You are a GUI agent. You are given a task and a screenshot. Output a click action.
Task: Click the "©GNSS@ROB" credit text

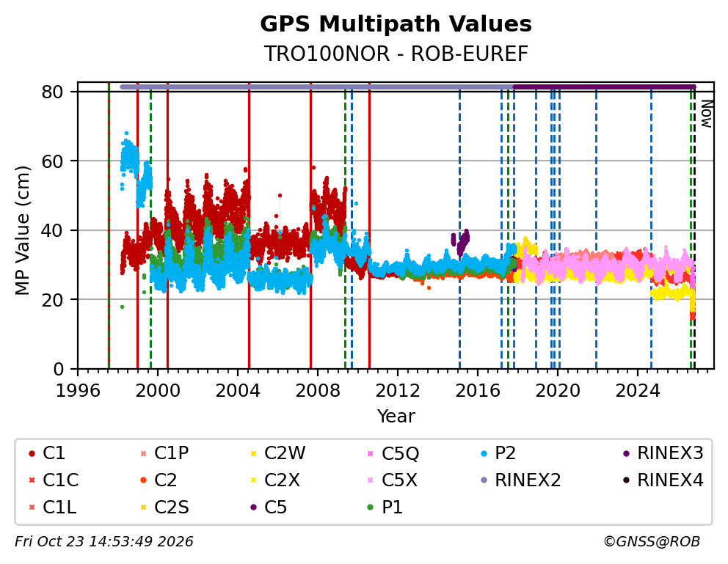tap(652, 541)
